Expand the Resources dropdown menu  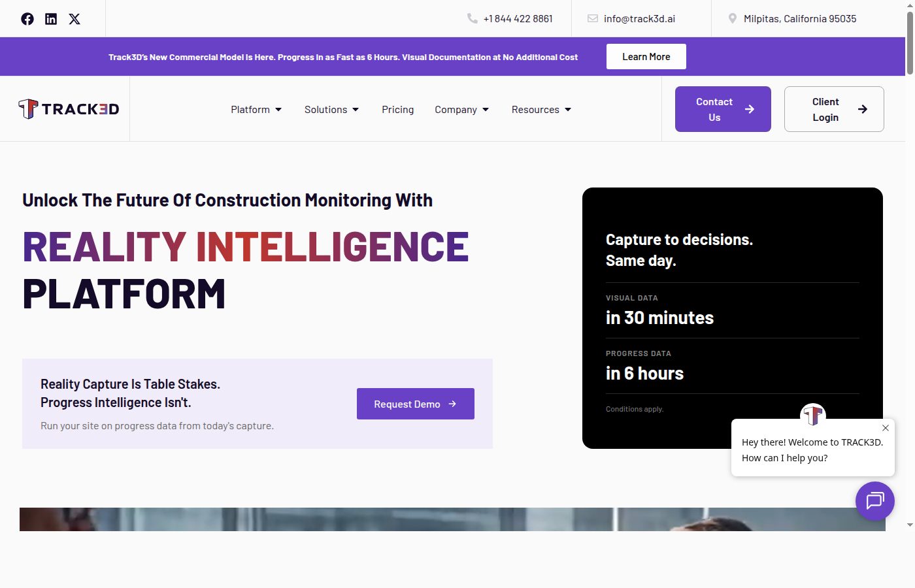542,110
